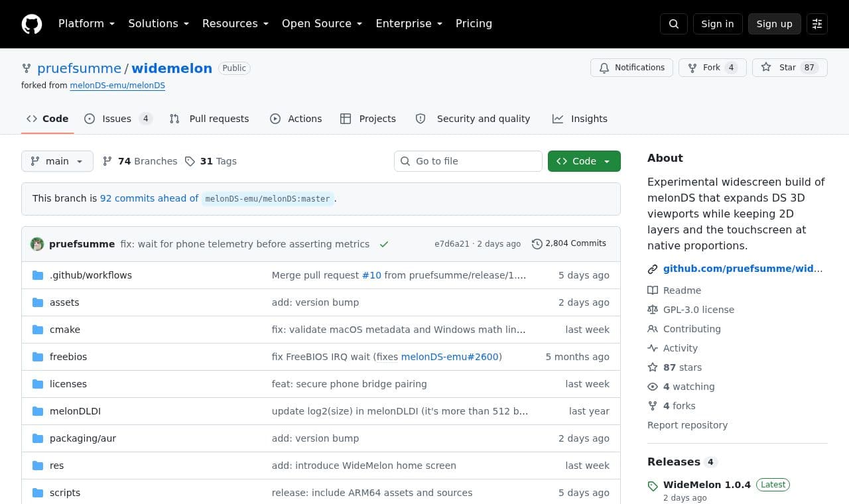This screenshot has height=504, width=849.
Task: Switch to the Pull requests tab
Action: click(x=210, y=119)
